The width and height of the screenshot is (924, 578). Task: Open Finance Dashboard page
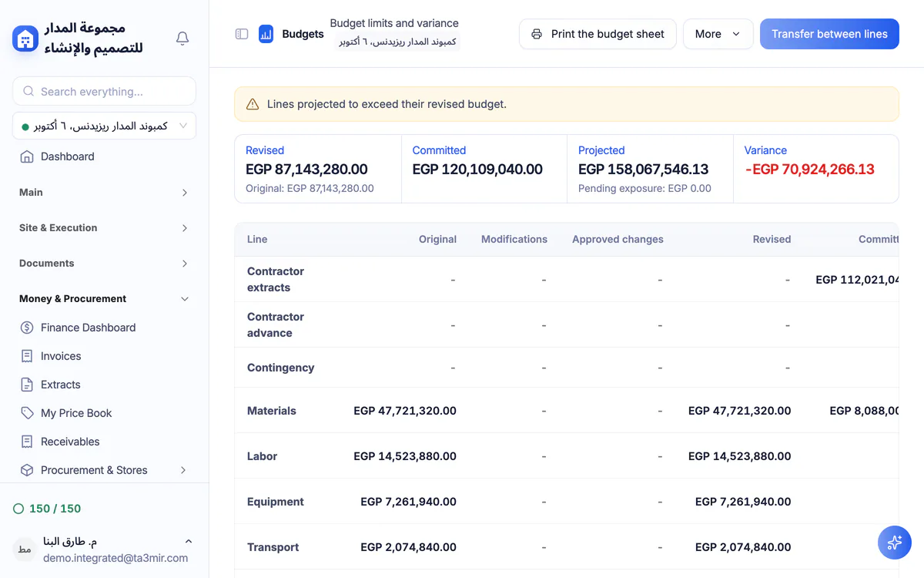pyautogui.click(x=89, y=328)
